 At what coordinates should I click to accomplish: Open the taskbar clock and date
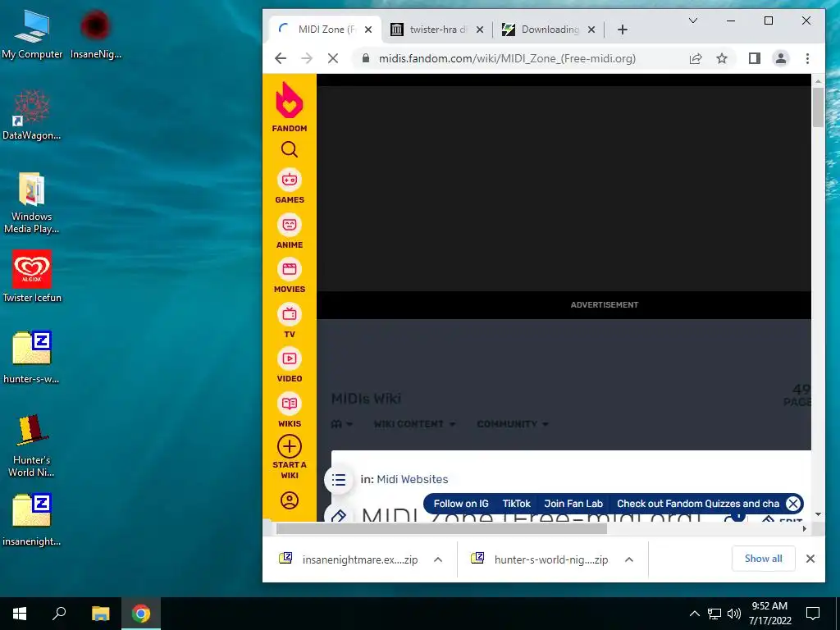tap(769, 614)
